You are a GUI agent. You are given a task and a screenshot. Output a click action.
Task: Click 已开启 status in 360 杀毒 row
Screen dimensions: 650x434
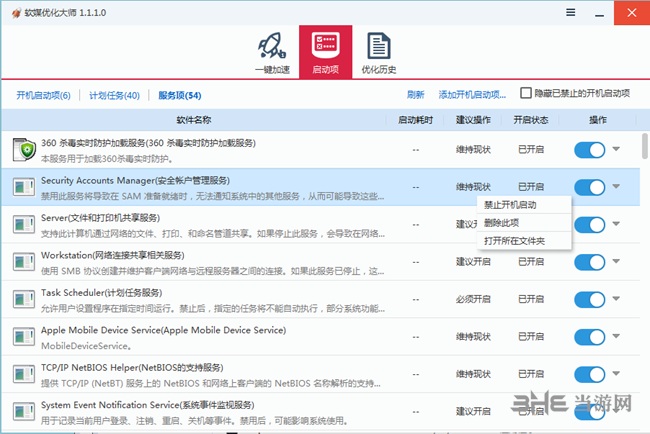pyautogui.click(x=531, y=150)
